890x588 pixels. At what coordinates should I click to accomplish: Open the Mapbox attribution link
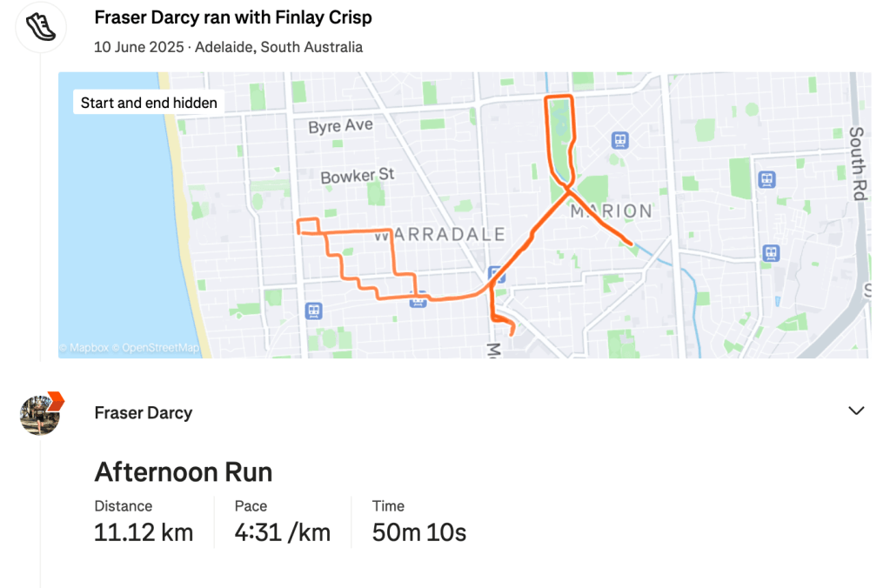(84, 348)
